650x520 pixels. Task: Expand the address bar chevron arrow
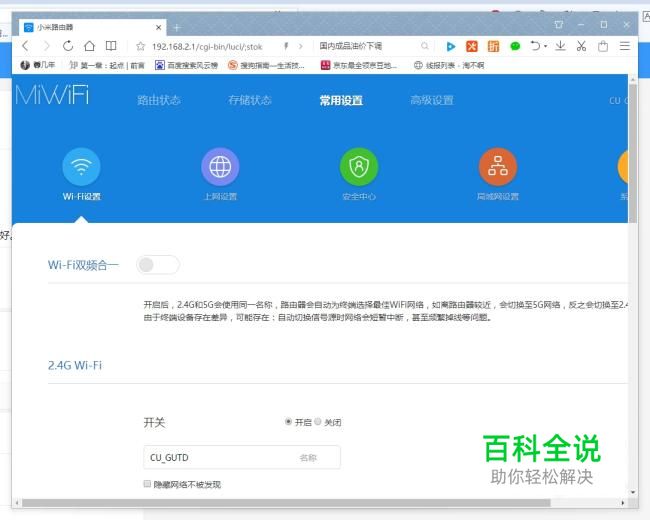(x=301, y=46)
